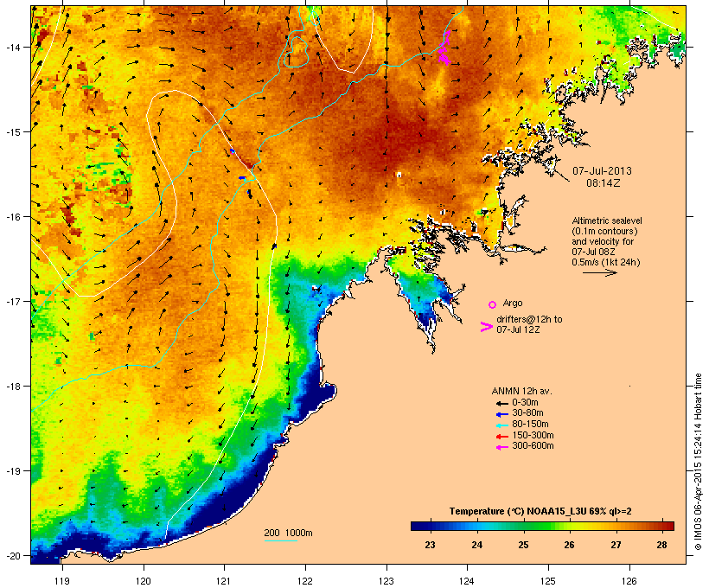
Task: Click the cyan 200 1000m depth contour line sample
Action: [x=280, y=540]
